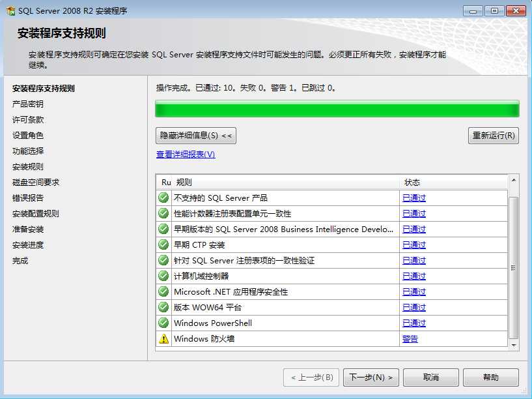Open the 警告 link for Windows 防火墙

pyautogui.click(x=410, y=338)
